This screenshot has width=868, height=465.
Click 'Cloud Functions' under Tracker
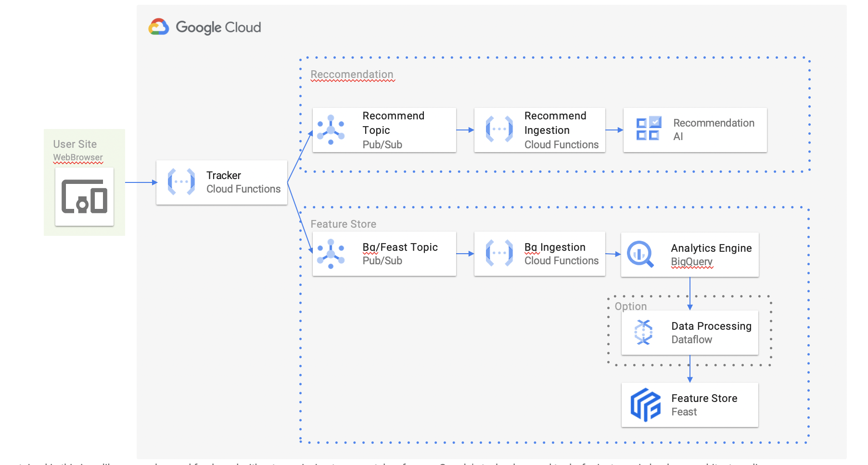[243, 189]
